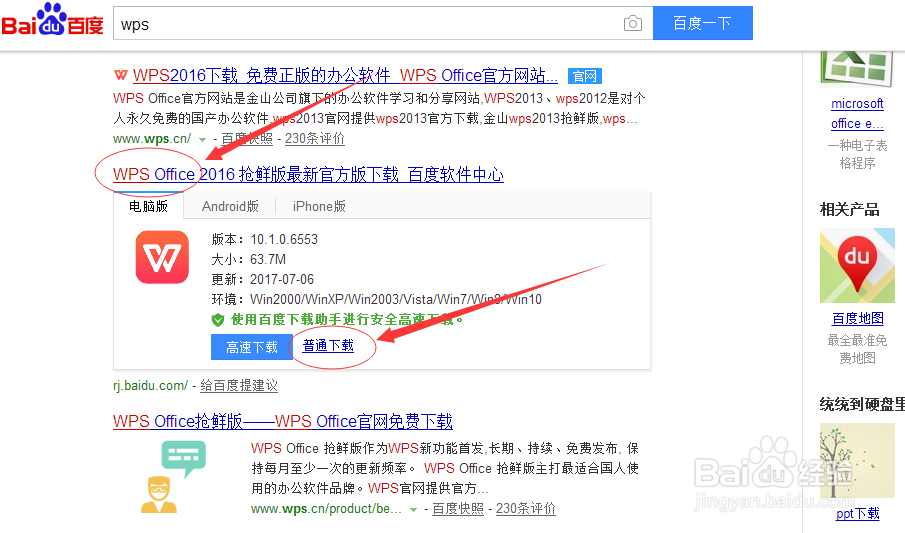Click update date 2017-07-06
Image resolution: width=905 pixels, height=533 pixels.
click(282, 279)
